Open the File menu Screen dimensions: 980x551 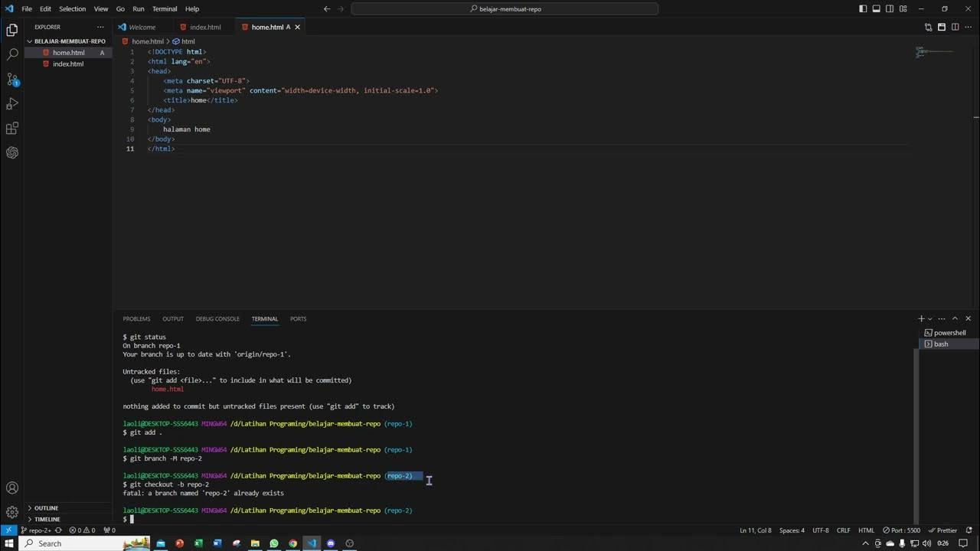27,9
